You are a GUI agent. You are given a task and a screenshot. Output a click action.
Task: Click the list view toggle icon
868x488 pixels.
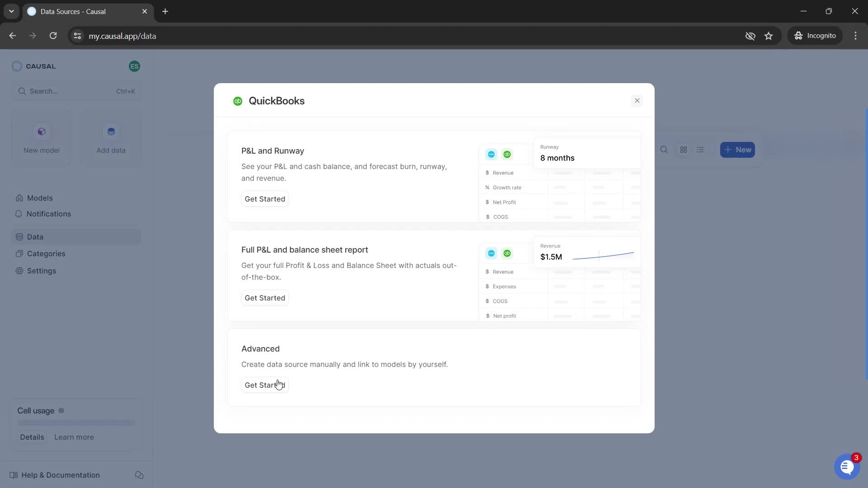click(700, 150)
